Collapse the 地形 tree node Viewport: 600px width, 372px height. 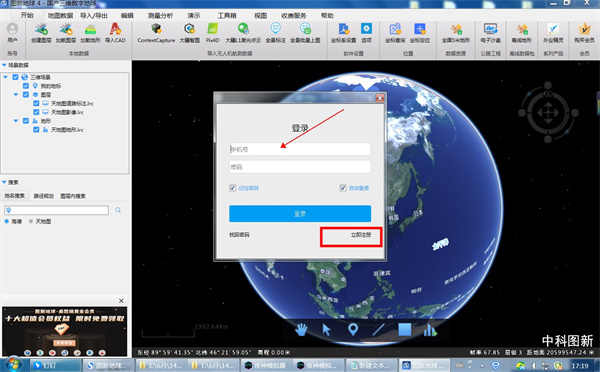[x=16, y=121]
